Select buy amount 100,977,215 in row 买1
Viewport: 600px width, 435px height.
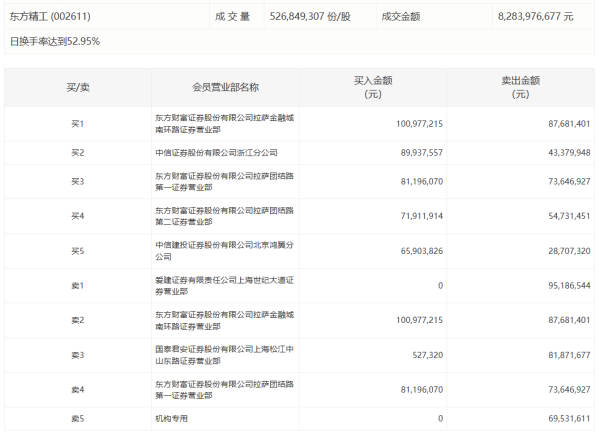pos(419,124)
